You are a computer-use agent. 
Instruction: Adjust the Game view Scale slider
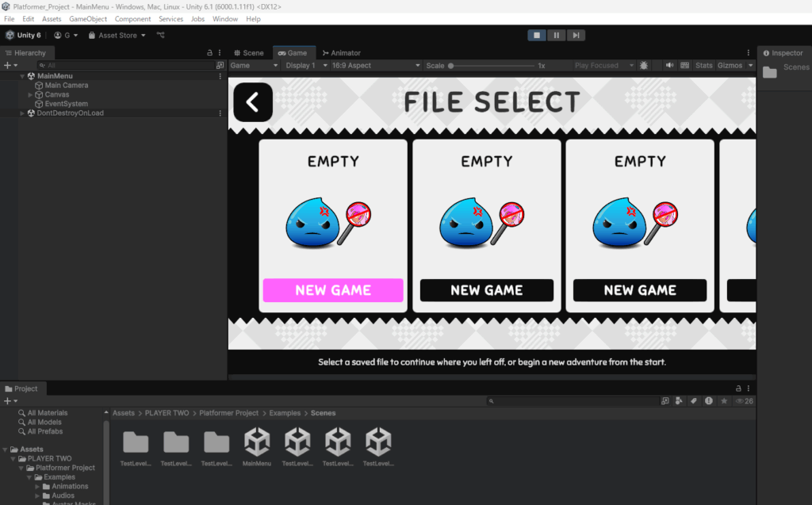[x=492, y=66]
